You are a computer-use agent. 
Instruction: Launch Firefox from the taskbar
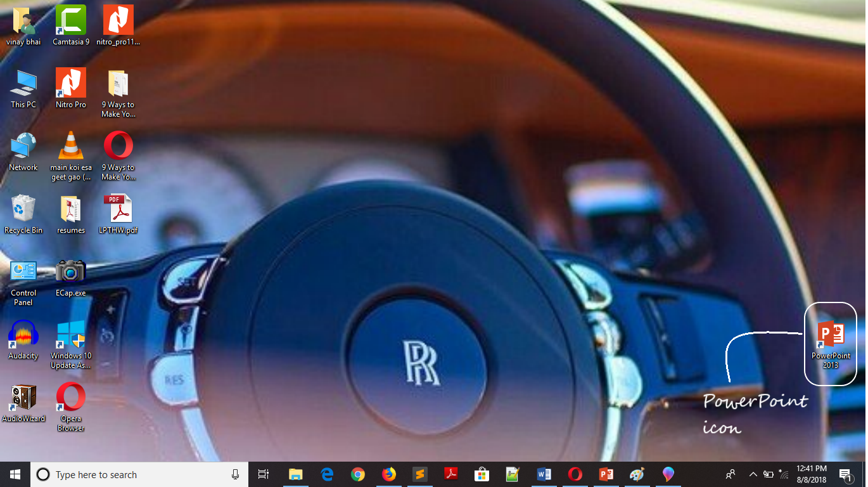click(x=389, y=474)
